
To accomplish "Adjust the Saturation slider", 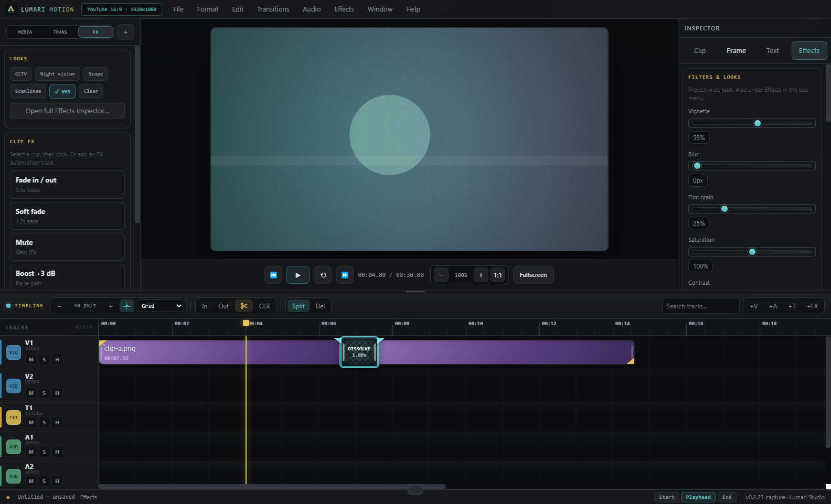I will (752, 252).
